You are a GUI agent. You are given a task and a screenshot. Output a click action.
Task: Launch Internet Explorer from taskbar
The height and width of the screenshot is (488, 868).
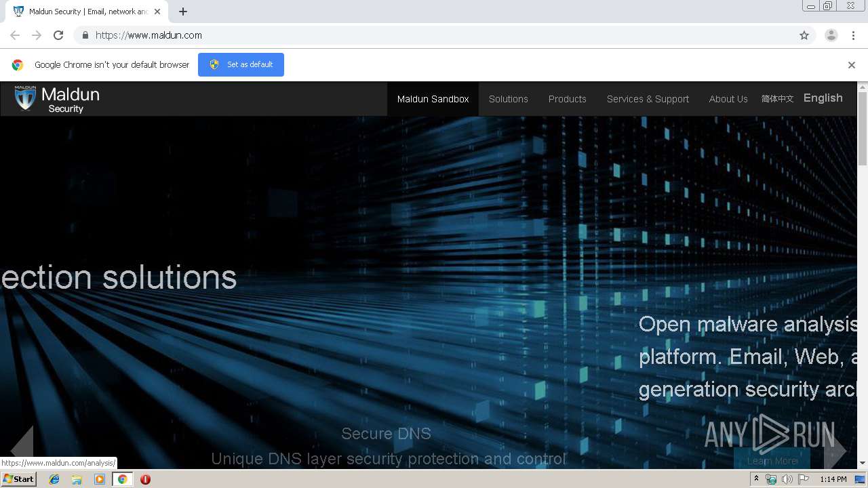coord(54,479)
